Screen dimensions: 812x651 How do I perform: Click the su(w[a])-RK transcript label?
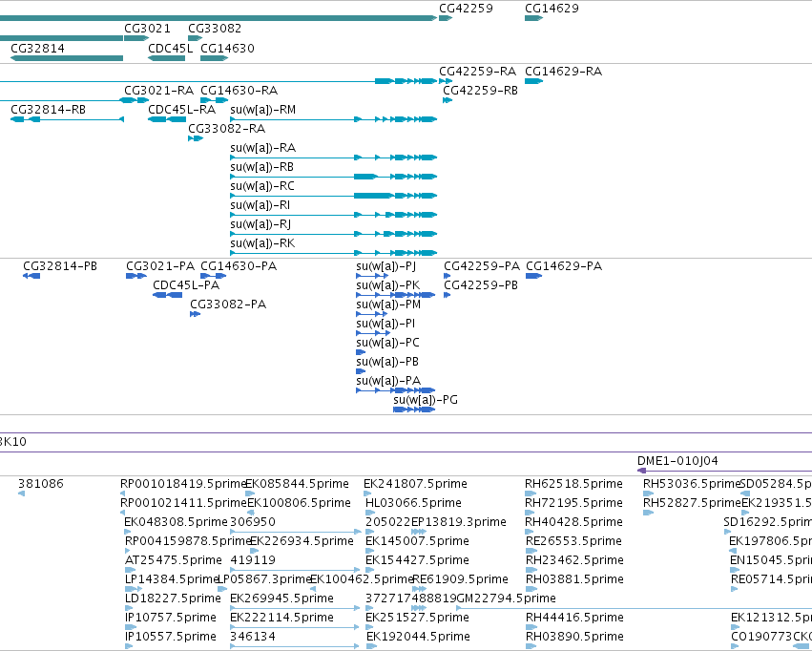click(262, 244)
